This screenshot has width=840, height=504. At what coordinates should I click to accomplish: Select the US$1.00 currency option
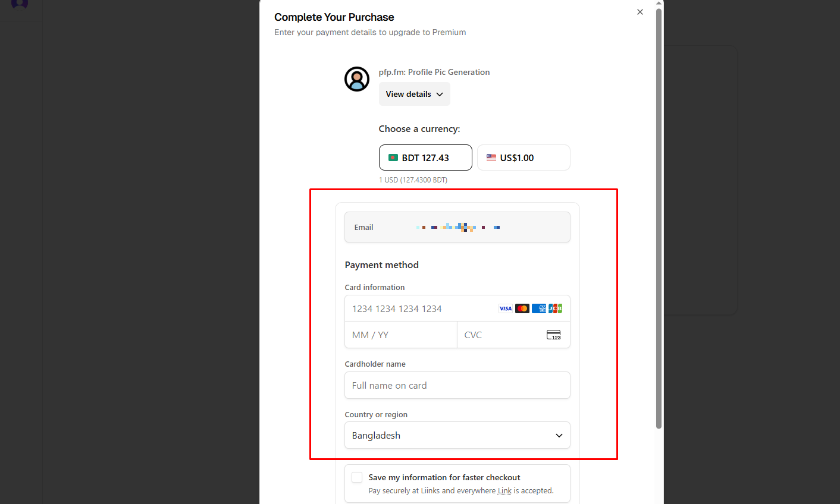524,157
